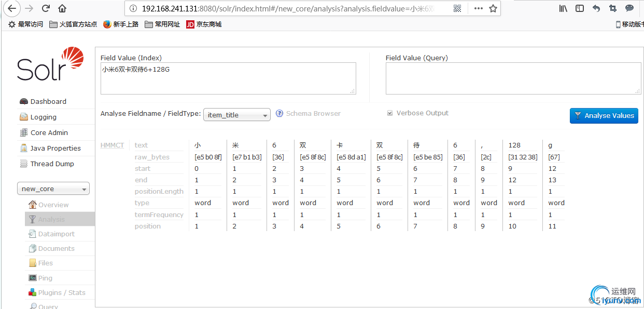Open the Library icon in the toolbar
Image resolution: width=644 pixels, height=309 pixels.
(563, 8)
